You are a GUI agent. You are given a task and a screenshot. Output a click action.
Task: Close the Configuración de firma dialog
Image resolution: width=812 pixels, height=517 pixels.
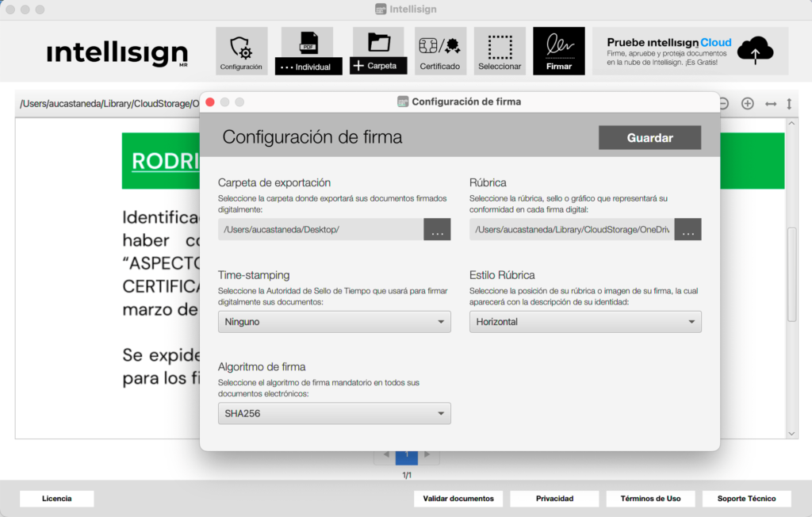pos(210,102)
